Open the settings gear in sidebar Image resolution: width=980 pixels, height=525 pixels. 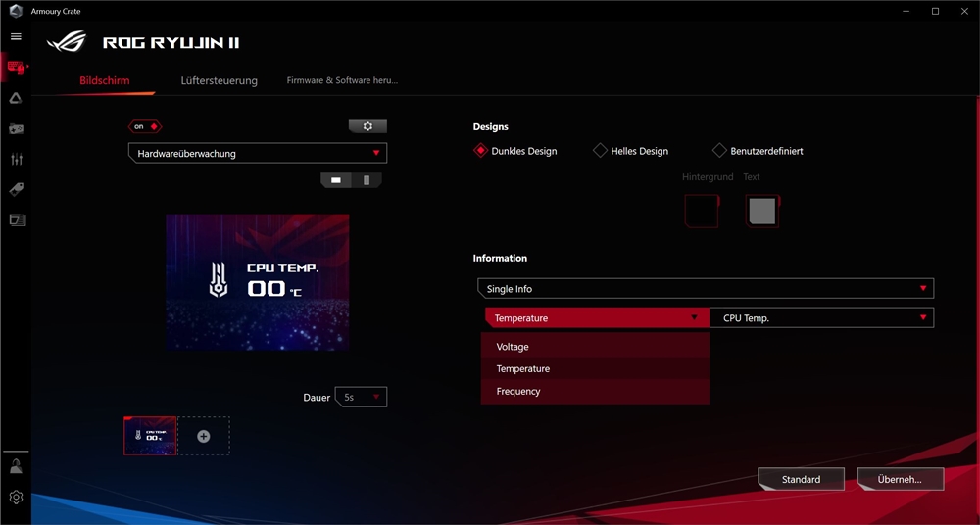point(17,497)
